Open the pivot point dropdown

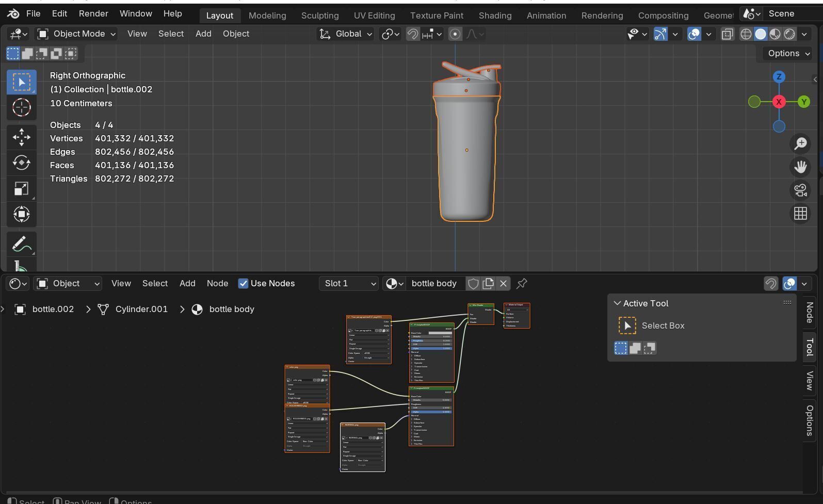[390, 34]
